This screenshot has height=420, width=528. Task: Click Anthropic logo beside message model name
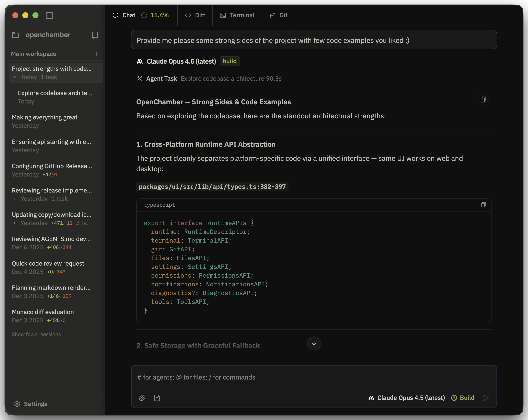click(x=140, y=61)
